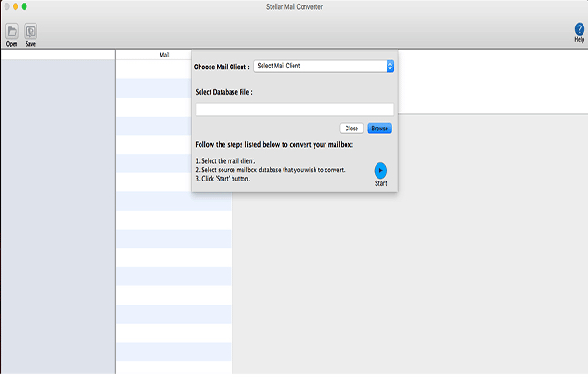Click the Stellar Mail Converter window title
The width and height of the screenshot is (588, 383).
(x=294, y=6)
